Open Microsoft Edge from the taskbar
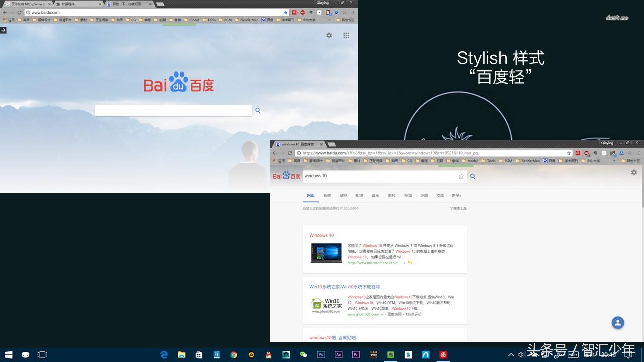 [x=164, y=355]
